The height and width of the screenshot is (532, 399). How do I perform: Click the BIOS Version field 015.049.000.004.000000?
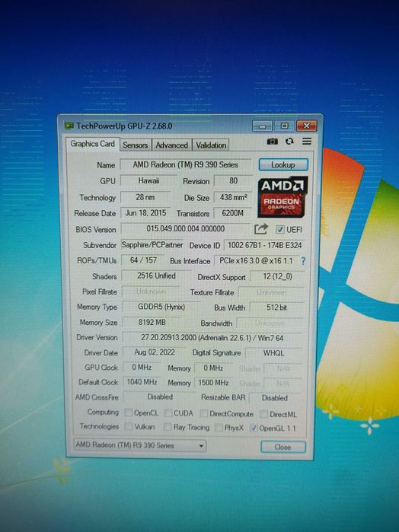tap(185, 228)
